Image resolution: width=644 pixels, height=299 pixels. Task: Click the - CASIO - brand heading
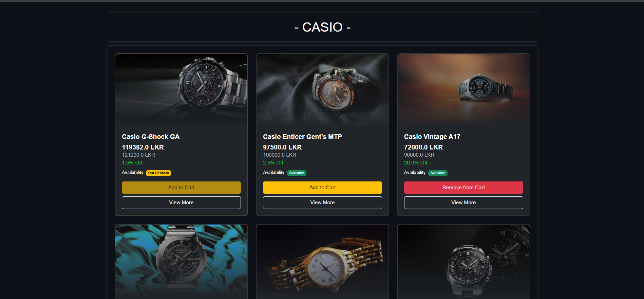[x=322, y=27]
